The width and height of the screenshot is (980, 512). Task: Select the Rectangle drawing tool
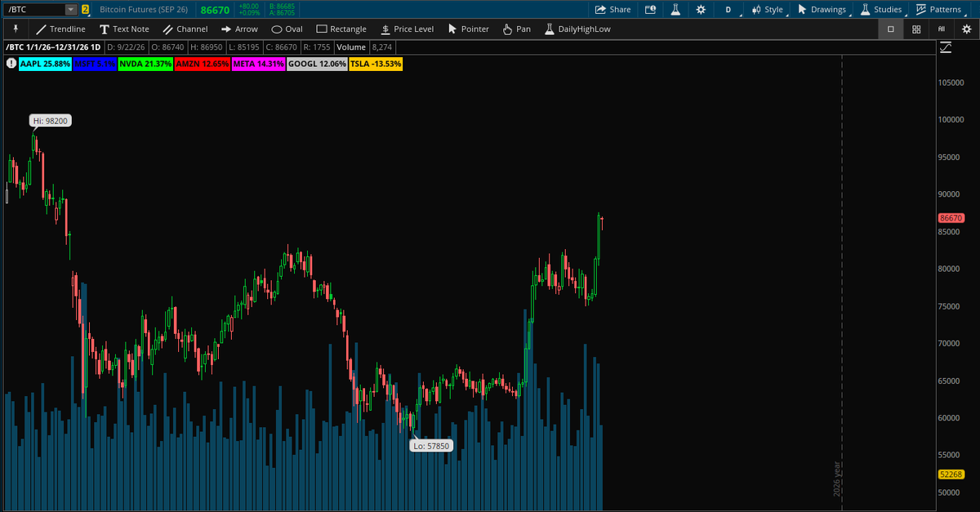[341, 29]
